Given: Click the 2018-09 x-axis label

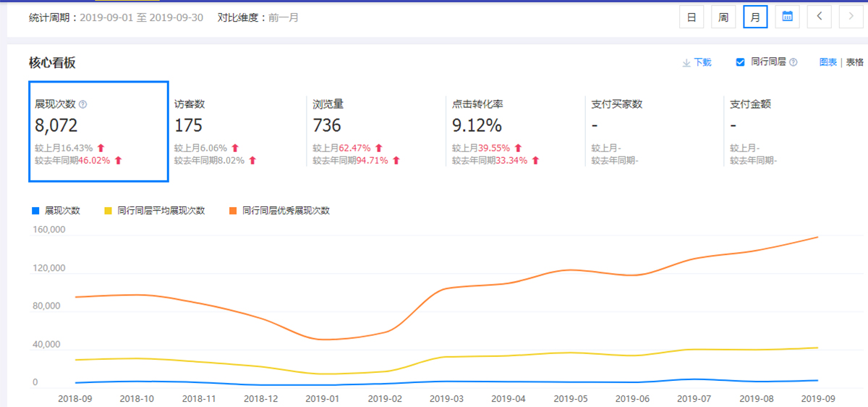Looking at the screenshot, I should click(75, 398).
